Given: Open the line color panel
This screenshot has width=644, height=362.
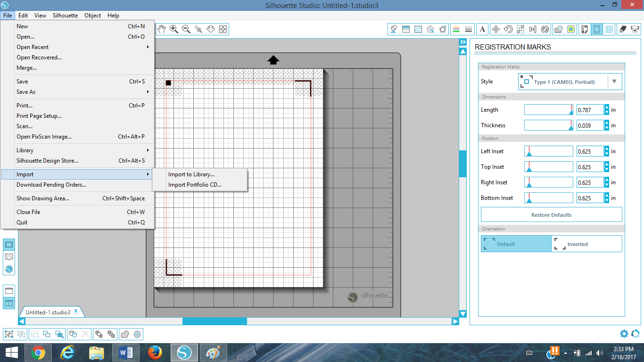Looking at the screenshot, I should click(456, 29).
